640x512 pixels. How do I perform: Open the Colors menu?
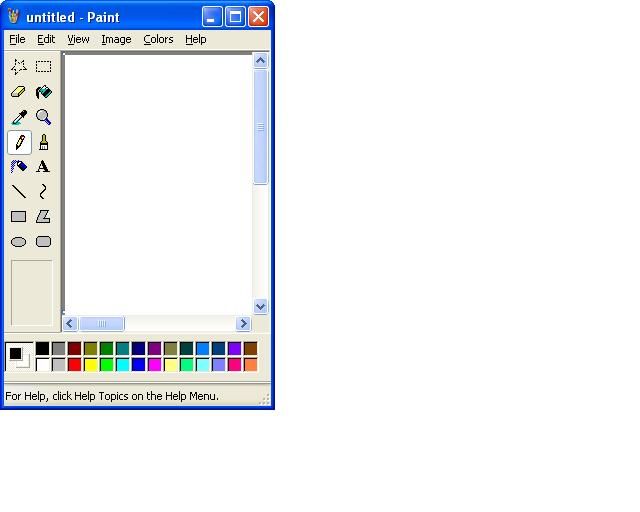158,39
